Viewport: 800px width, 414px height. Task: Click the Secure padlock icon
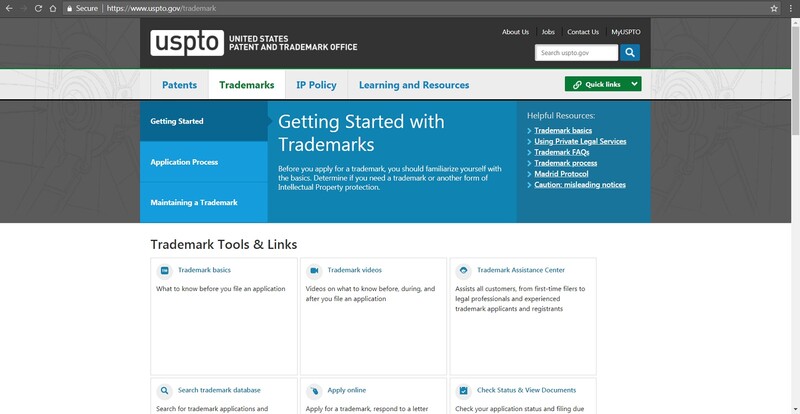coord(70,9)
